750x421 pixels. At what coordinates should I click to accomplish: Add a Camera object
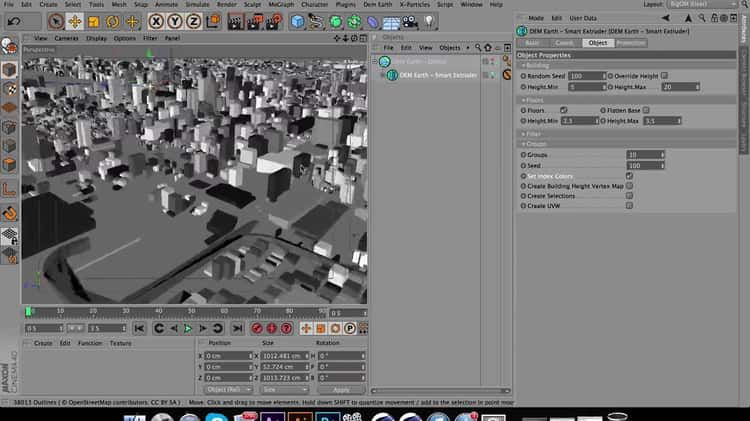(x=410, y=22)
